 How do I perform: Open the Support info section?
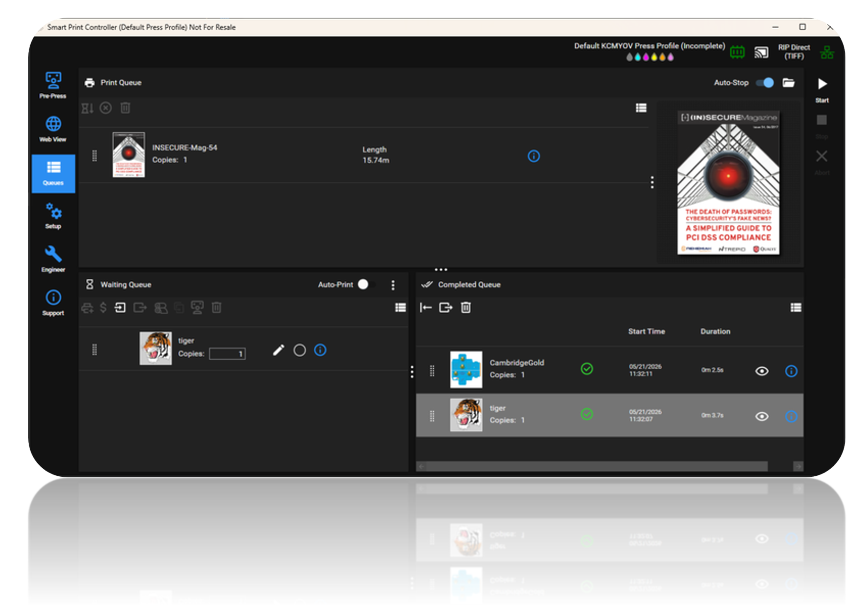coord(53,303)
